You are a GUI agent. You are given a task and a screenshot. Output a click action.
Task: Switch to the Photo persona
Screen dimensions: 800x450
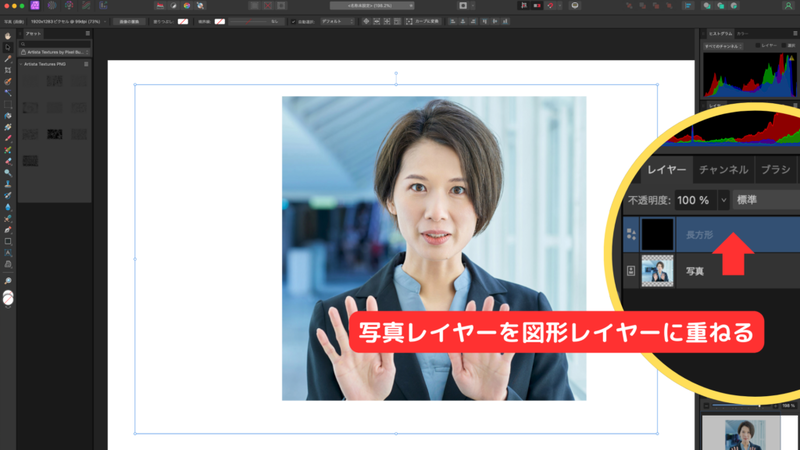pyautogui.click(x=35, y=6)
